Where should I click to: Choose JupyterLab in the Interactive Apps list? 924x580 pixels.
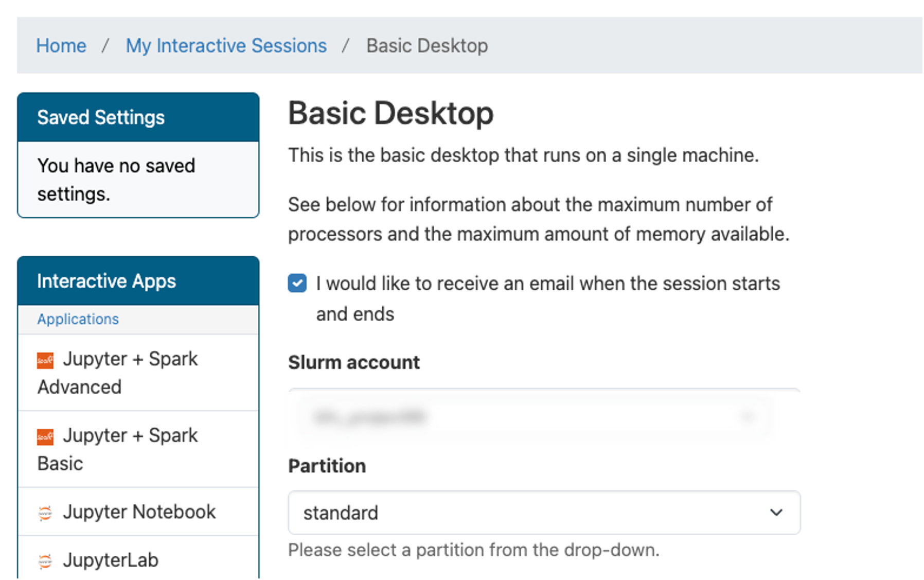[x=111, y=560]
